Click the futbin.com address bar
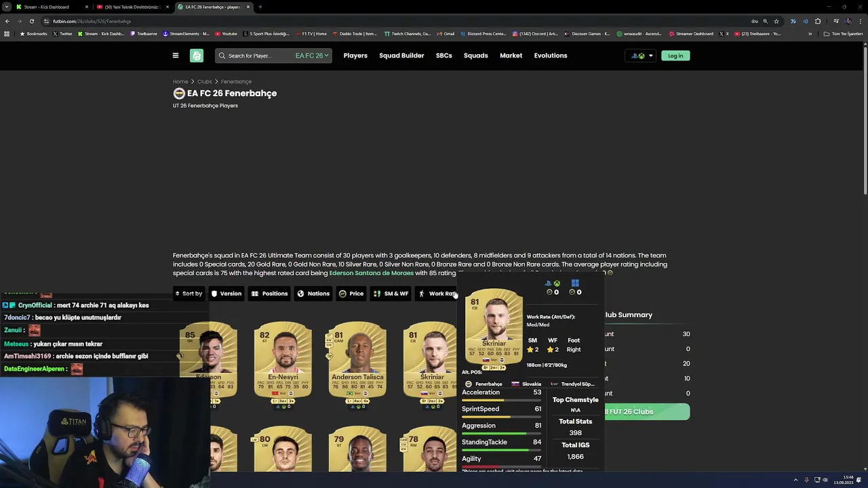Screen dimensions: 868x488 393,21
